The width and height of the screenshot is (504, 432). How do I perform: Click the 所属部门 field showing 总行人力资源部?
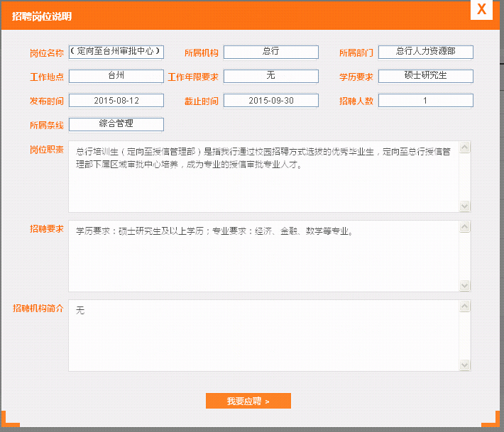click(425, 52)
